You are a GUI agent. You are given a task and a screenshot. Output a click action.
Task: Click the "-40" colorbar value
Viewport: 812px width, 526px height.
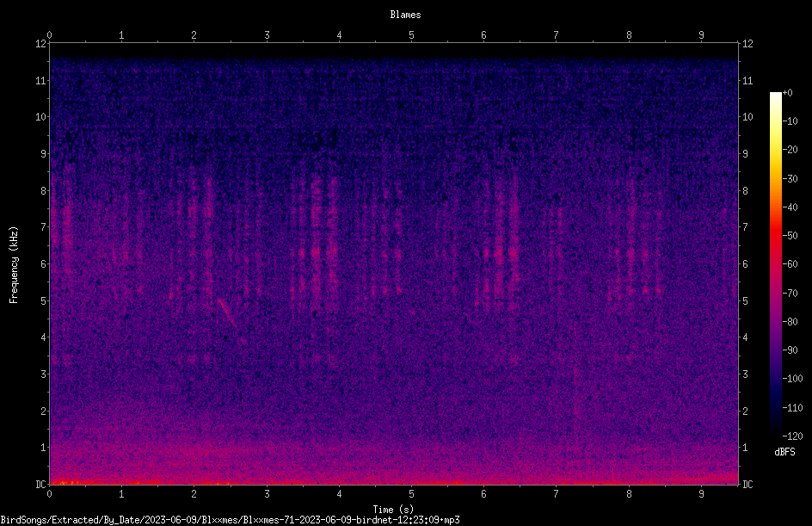pyautogui.click(x=790, y=207)
